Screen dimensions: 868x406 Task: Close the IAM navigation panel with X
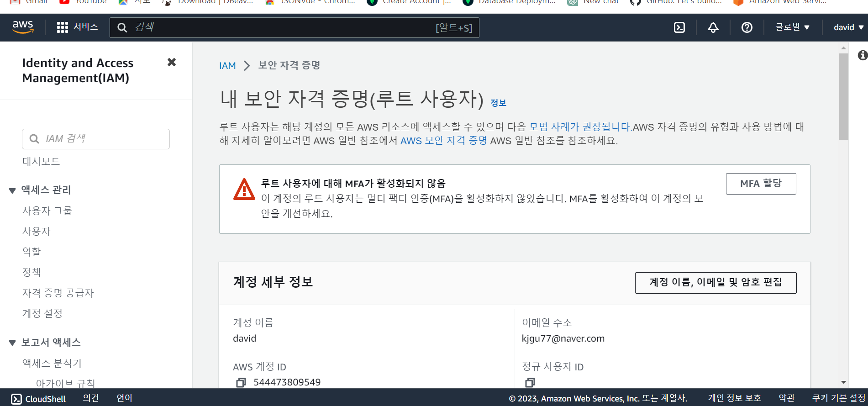tap(172, 62)
